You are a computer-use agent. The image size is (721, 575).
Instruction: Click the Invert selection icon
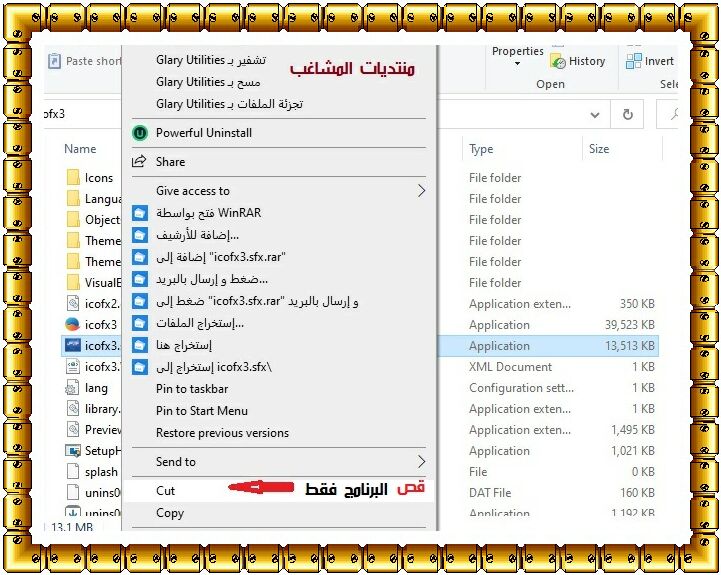pyautogui.click(x=634, y=61)
